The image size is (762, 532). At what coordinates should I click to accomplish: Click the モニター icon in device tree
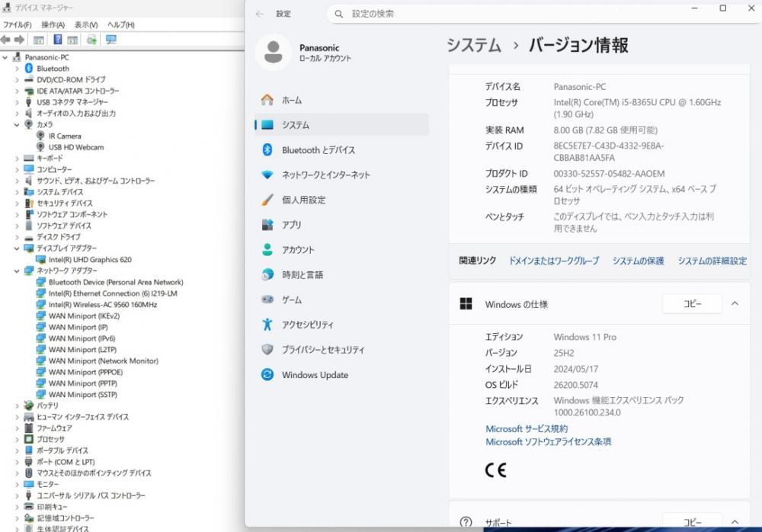click(x=29, y=484)
